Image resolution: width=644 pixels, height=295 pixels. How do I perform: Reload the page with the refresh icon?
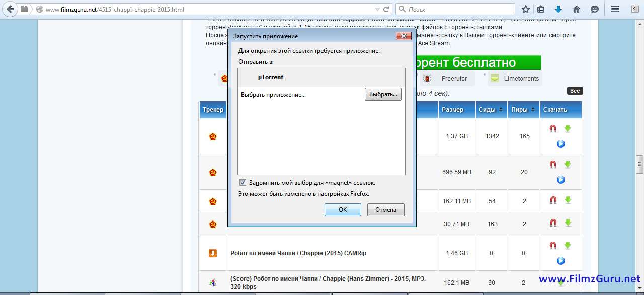coord(387,9)
